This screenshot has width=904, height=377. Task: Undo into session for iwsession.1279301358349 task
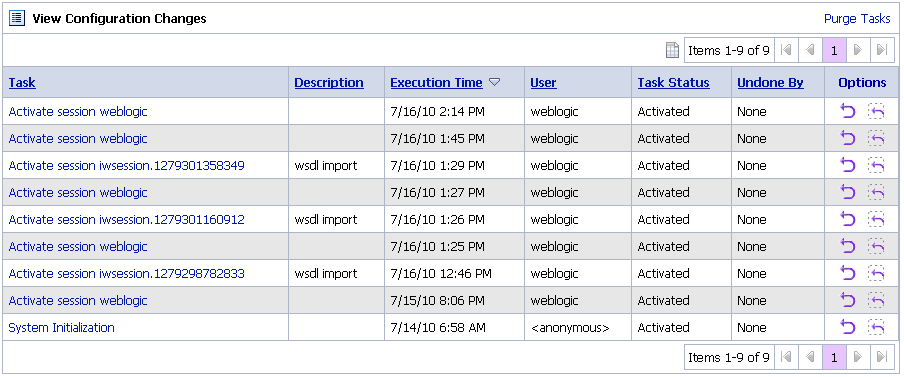pos(876,165)
